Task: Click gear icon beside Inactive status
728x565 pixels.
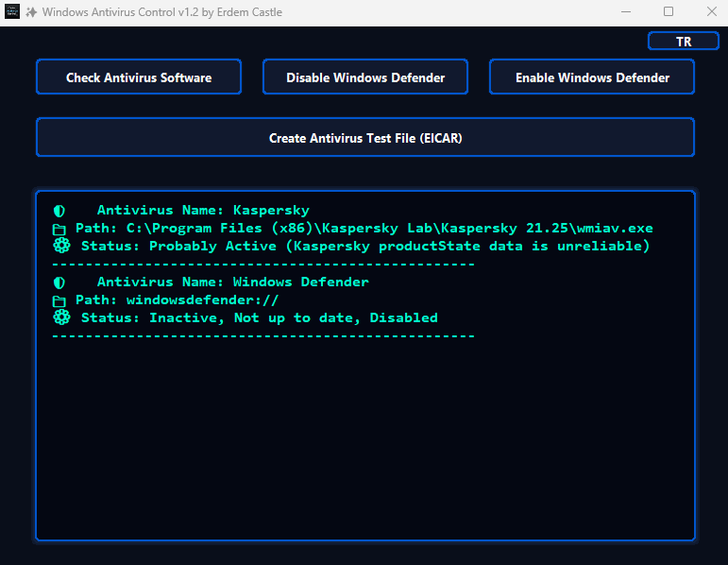Action: coord(61,317)
